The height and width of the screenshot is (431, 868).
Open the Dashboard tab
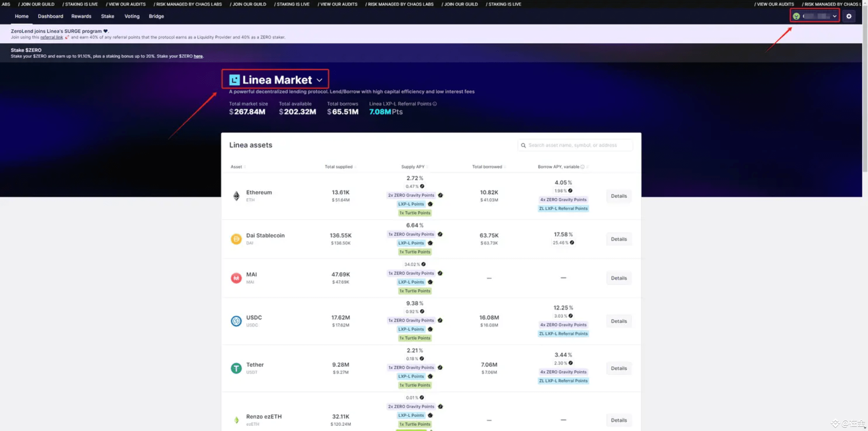[x=50, y=16]
